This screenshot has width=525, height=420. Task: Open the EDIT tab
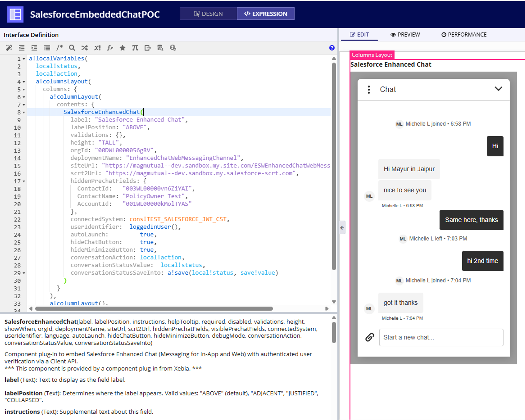[359, 35]
